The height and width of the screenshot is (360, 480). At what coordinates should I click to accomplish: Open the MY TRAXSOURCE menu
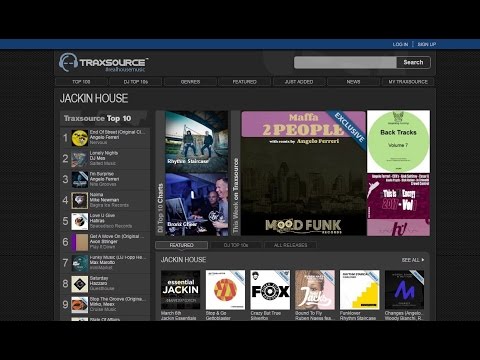tap(408, 82)
